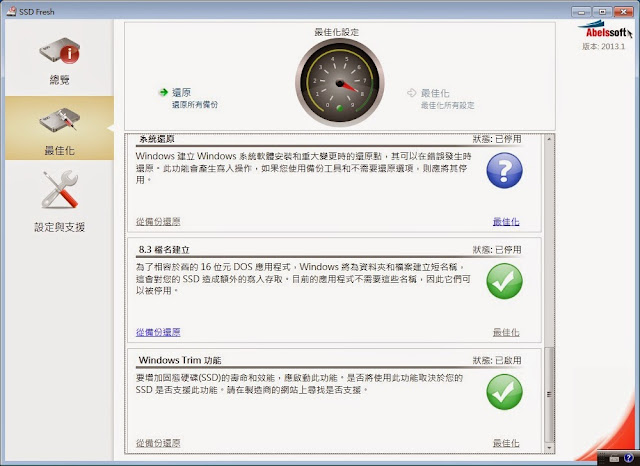Click 從備份還原 link under Windows Trim 功能
This screenshot has width=640, height=466.
tap(158, 443)
